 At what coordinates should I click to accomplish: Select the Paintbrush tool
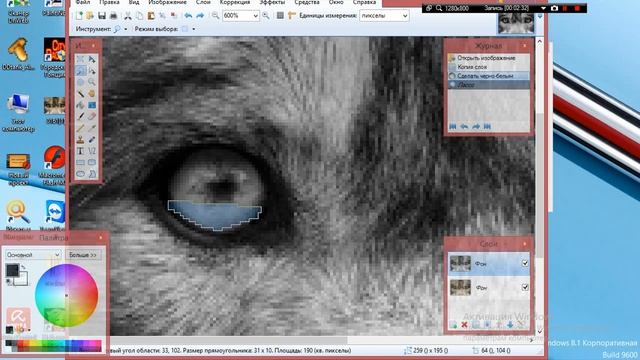[80, 116]
